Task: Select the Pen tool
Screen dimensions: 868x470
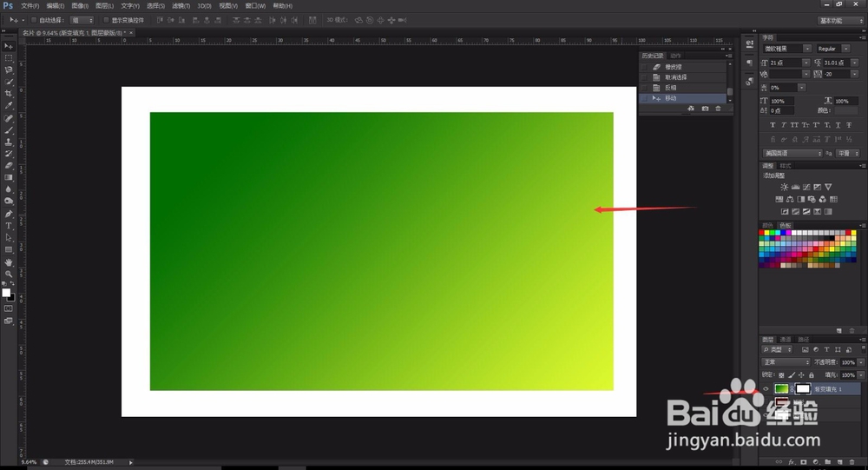Action: coord(9,214)
